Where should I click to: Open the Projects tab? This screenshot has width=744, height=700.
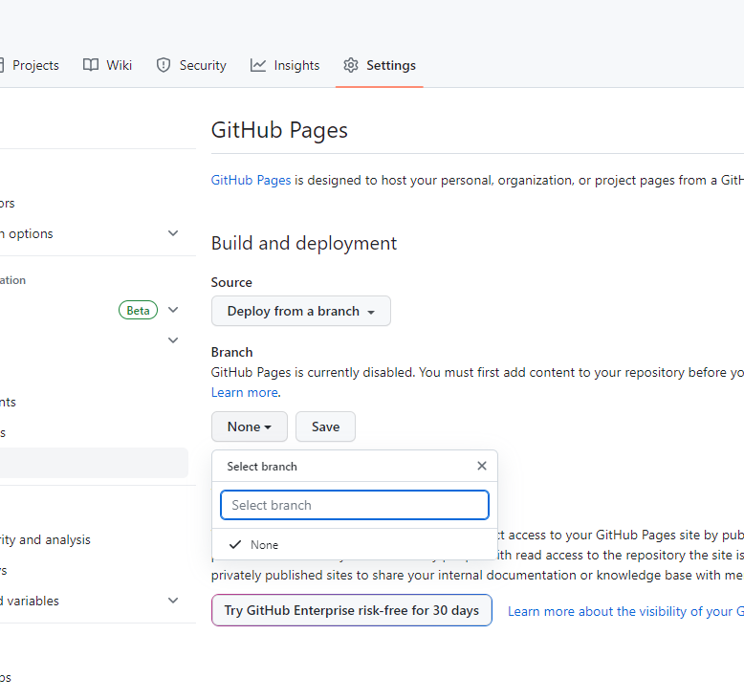[30, 65]
